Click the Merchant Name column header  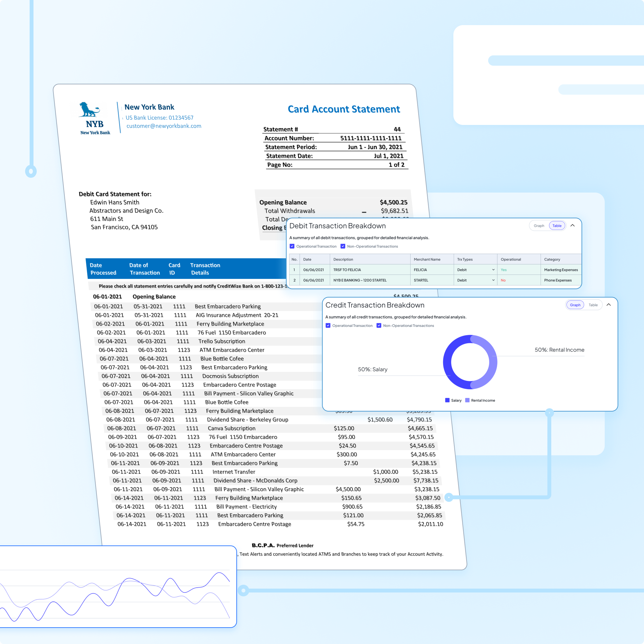click(x=427, y=259)
